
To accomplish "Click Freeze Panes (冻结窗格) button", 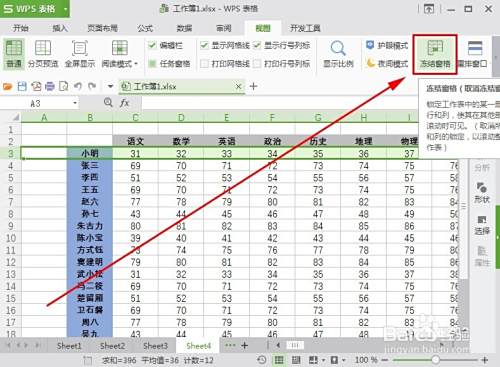I will coord(435,54).
